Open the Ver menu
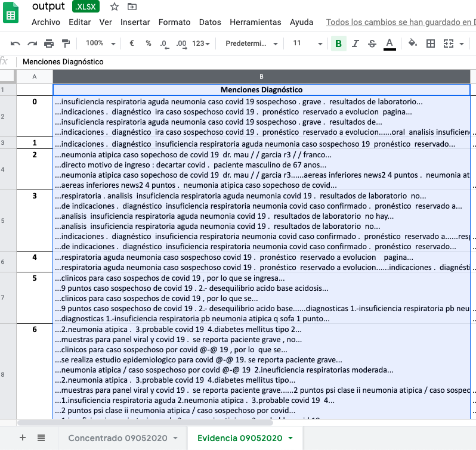Viewport: 476px width, 450px height. coord(106,22)
